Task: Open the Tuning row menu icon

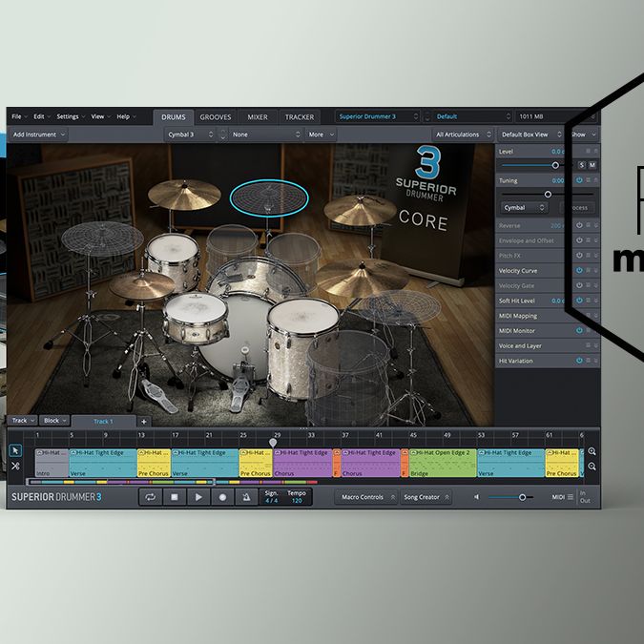Action: pos(588,180)
